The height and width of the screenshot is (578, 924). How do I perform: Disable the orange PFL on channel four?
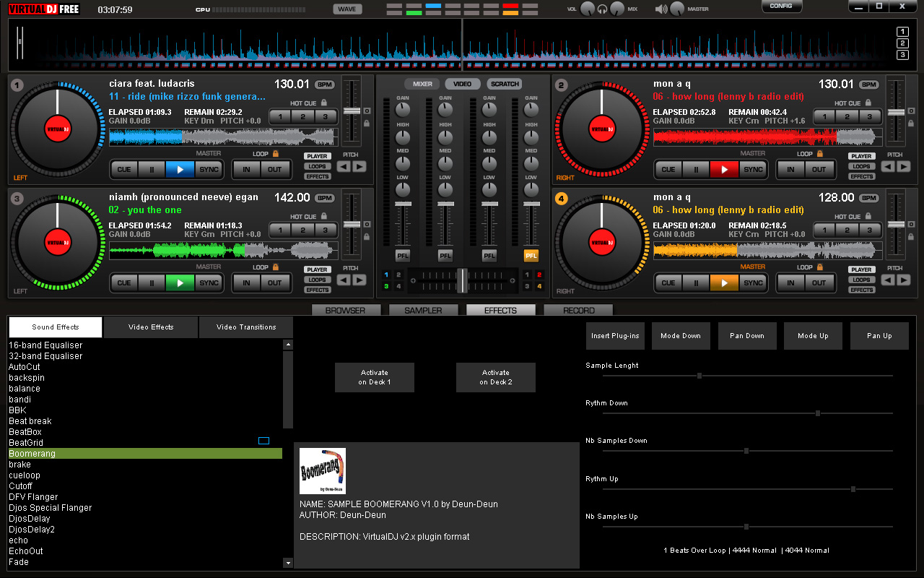(x=531, y=256)
